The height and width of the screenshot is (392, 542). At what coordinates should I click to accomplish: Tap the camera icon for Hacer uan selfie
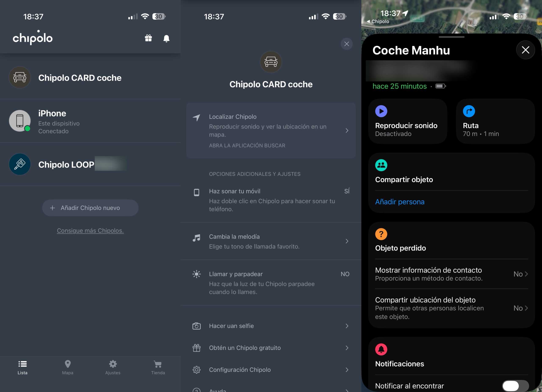pyautogui.click(x=196, y=326)
